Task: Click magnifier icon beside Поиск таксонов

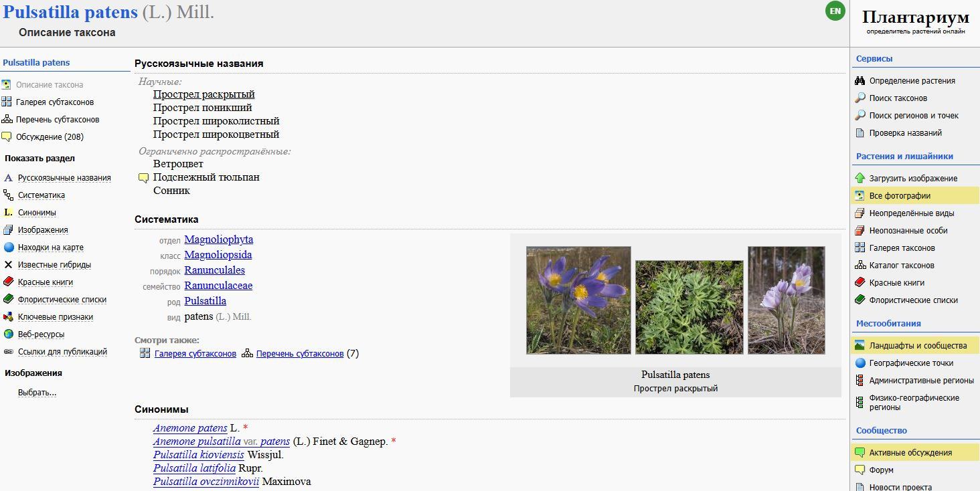Action: click(x=860, y=98)
